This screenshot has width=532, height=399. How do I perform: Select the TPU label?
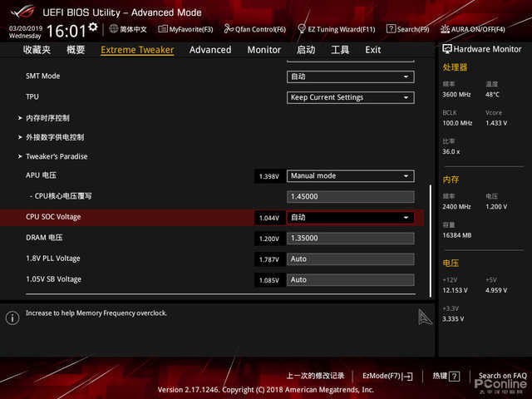point(32,96)
